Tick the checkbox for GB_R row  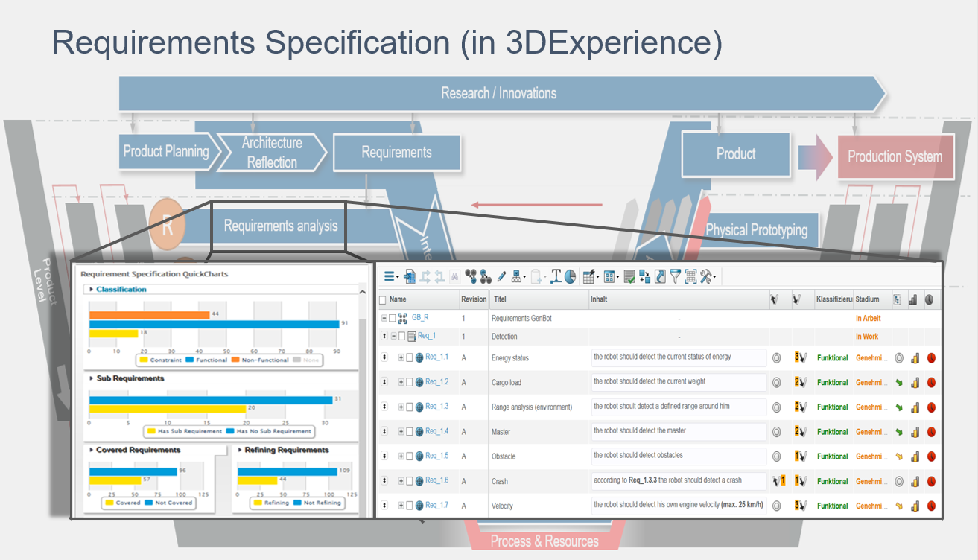(393, 318)
